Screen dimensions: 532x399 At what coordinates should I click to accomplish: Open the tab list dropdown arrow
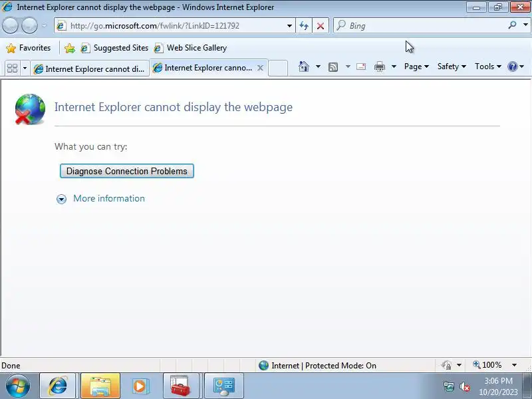[25, 68]
